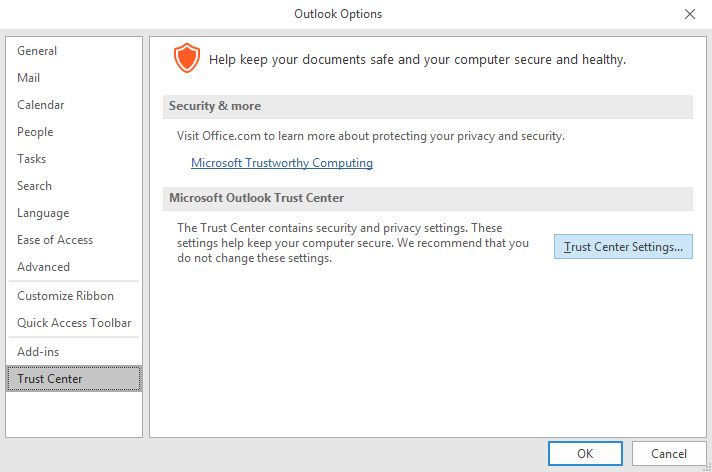Switch to Calendar options
712x472 pixels.
click(41, 105)
